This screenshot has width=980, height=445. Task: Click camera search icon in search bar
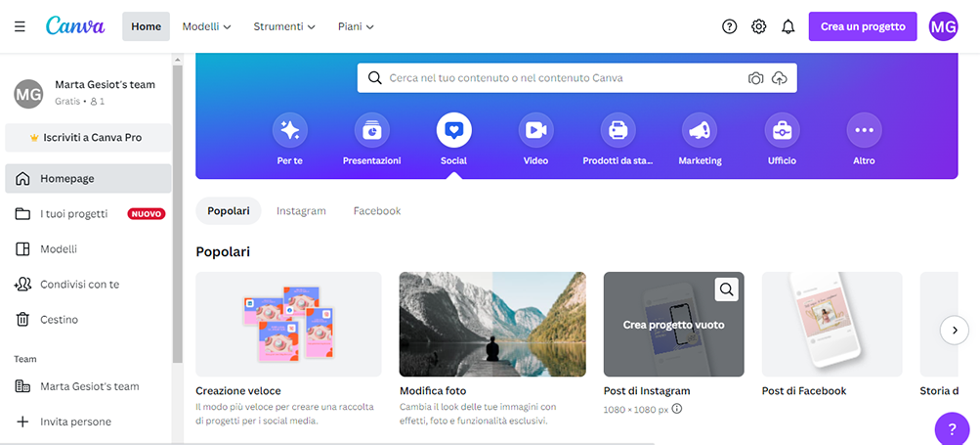pos(755,78)
